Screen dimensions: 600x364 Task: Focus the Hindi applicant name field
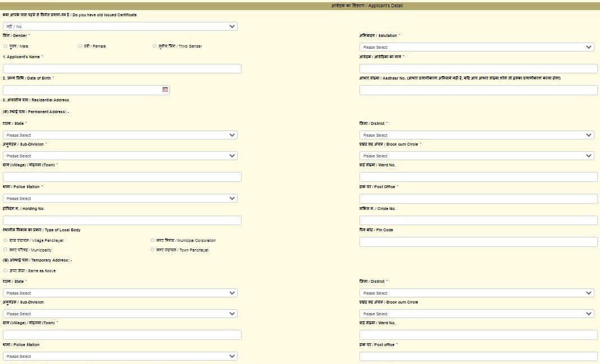point(478,68)
